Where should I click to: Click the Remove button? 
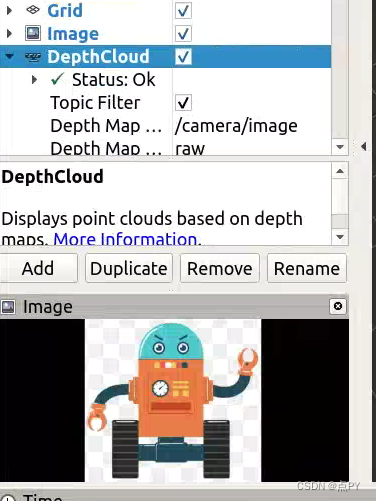point(220,268)
